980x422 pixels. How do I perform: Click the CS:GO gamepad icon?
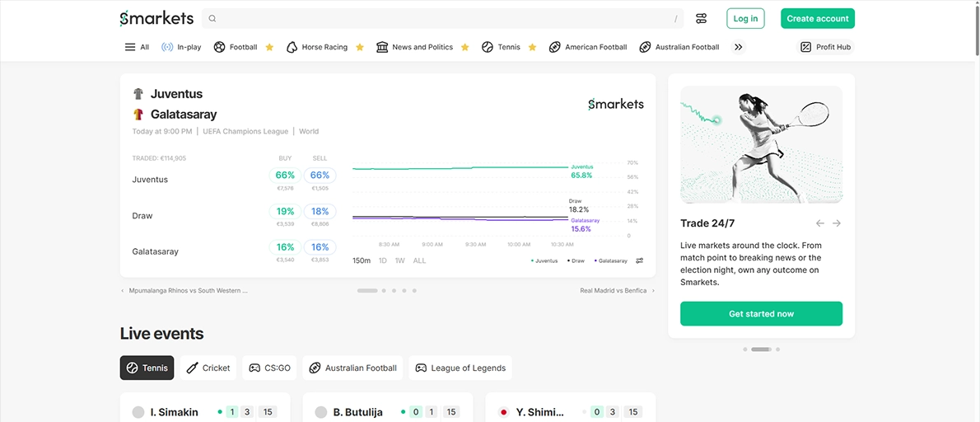[x=255, y=368]
